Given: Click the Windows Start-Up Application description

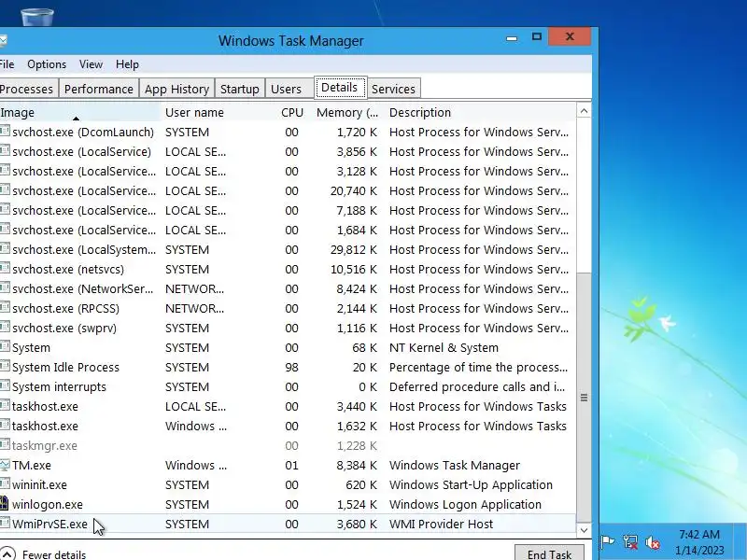Looking at the screenshot, I should coord(471,484).
